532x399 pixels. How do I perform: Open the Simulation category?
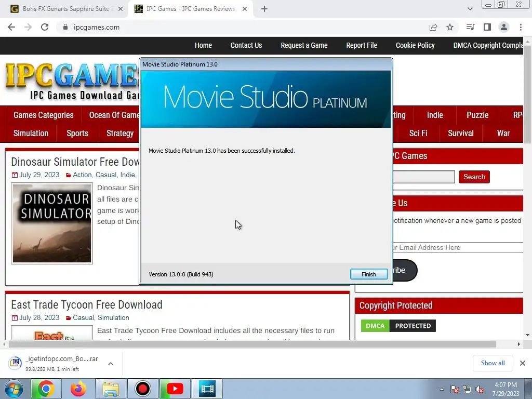click(31, 133)
